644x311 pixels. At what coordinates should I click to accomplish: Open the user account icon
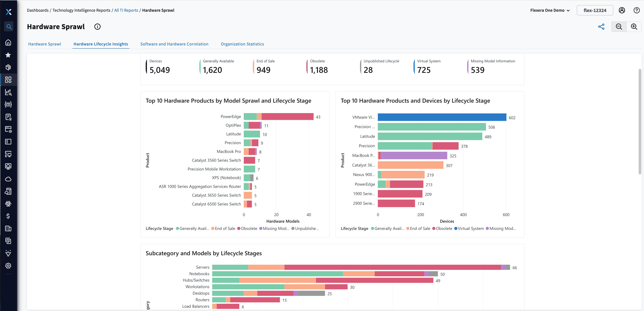click(622, 10)
